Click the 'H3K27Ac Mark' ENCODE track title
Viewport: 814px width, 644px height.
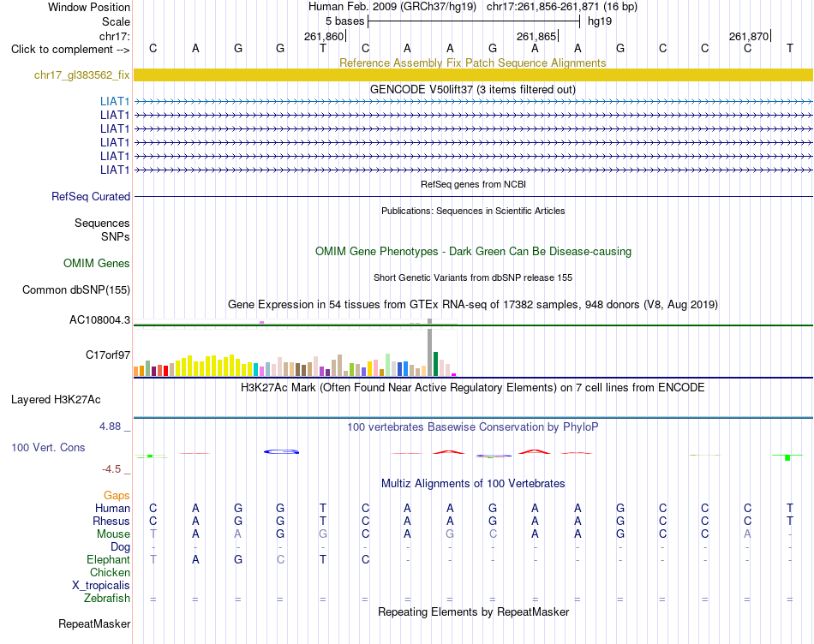pyautogui.click(x=473, y=388)
